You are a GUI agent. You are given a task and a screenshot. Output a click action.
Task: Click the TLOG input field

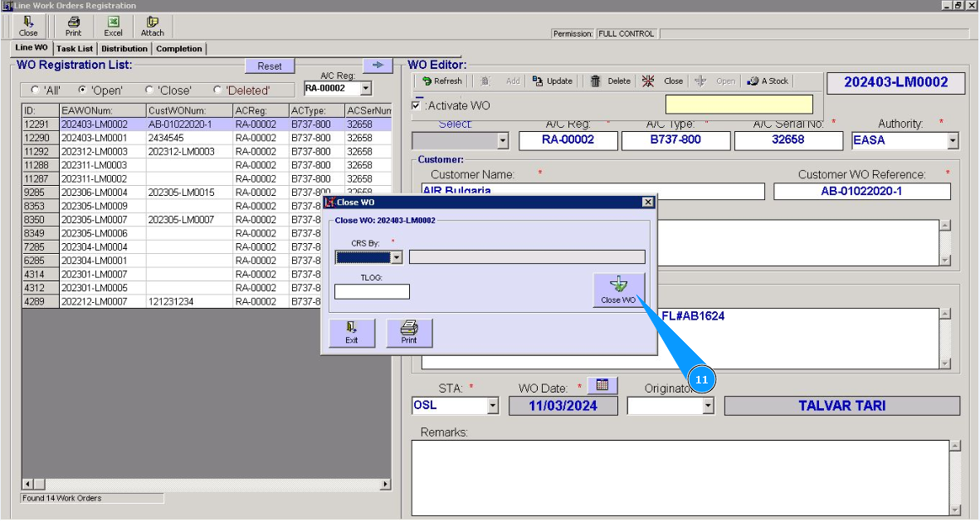[372, 292]
